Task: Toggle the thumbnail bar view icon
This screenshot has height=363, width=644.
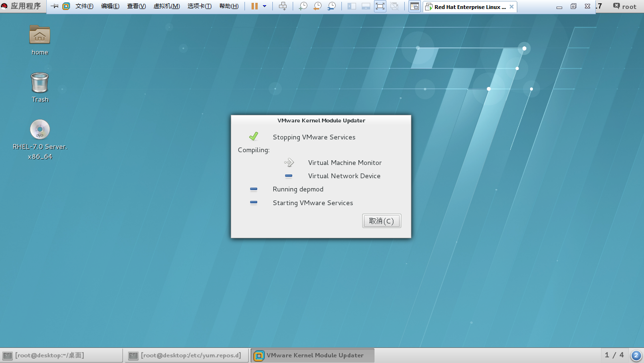Action: point(366,6)
